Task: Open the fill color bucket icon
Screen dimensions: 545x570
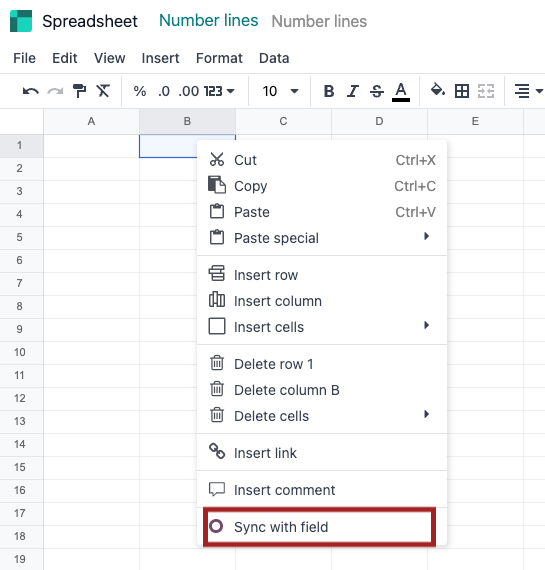Action: pyautogui.click(x=438, y=90)
